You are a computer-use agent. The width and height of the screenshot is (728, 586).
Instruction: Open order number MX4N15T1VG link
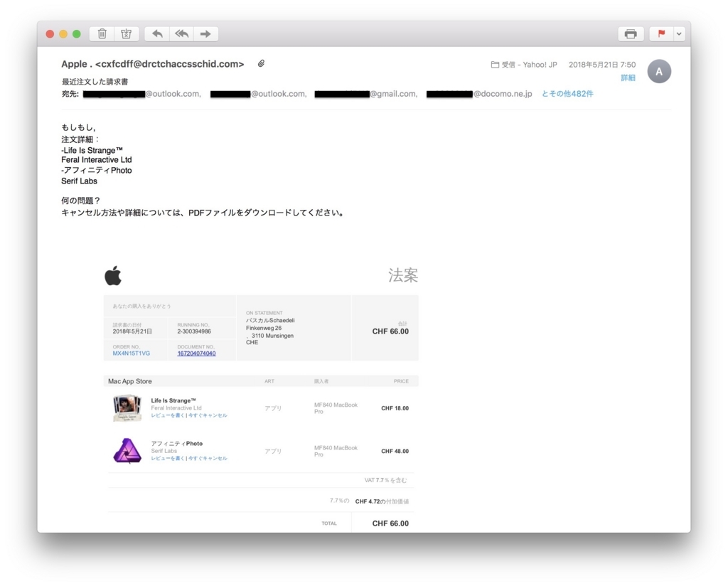pos(132,353)
